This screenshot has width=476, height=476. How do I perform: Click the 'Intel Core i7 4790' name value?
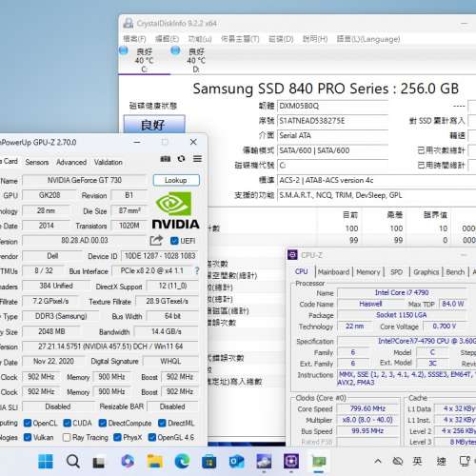(x=402, y=292)
